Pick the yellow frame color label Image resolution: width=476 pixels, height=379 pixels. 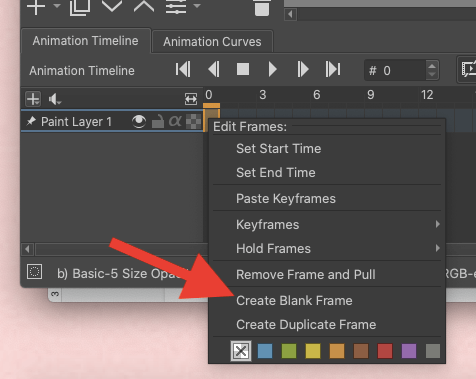coord(313,351)
